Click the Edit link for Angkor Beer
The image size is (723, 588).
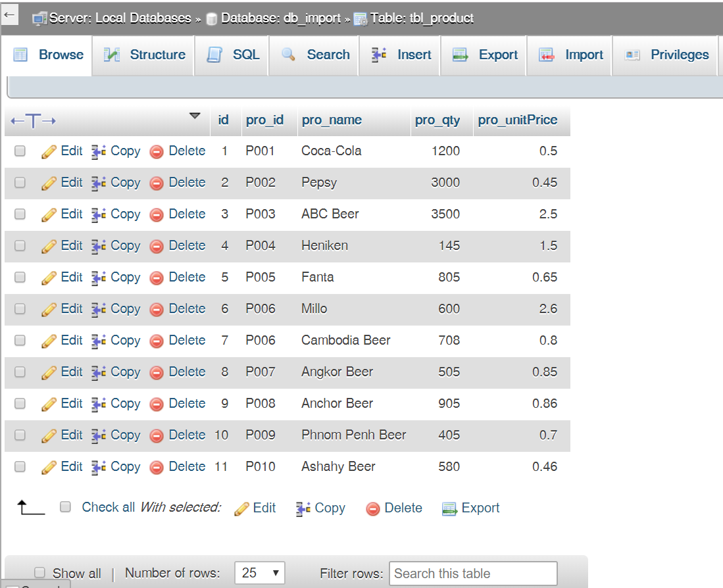point(72,372)
